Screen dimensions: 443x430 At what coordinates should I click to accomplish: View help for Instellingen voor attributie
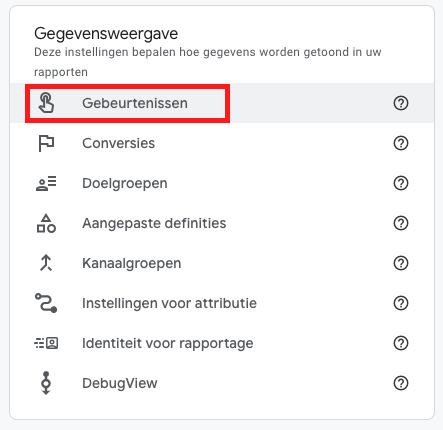tap(401, 303)
